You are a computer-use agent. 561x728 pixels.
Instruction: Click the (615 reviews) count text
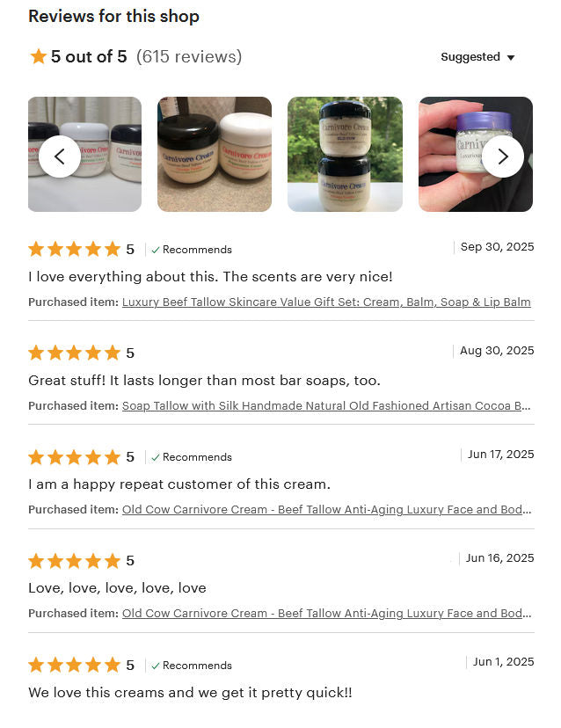(x=189, y=56)
